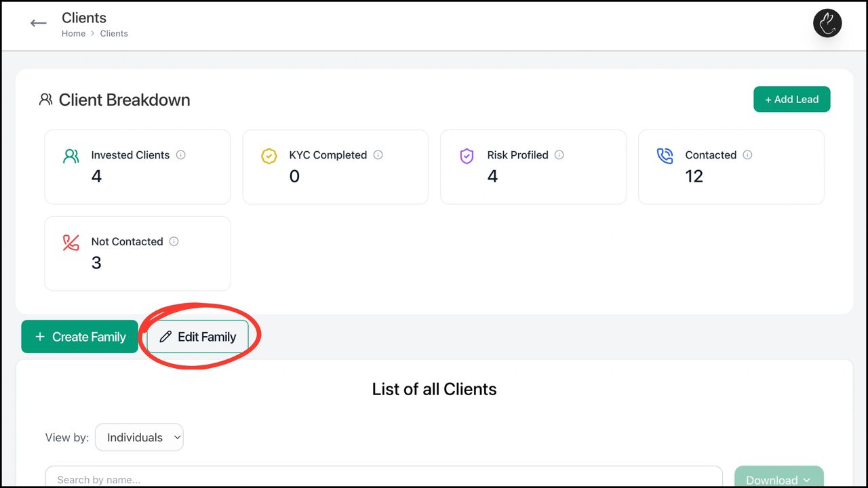Click the KYC Completed badge icon

click(x=269, y=157)
